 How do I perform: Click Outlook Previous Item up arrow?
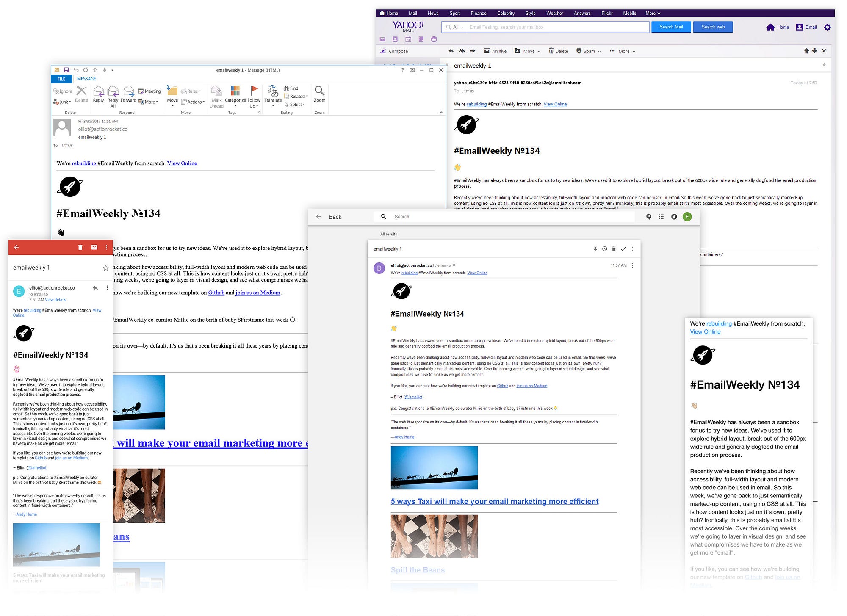[95, 70]
